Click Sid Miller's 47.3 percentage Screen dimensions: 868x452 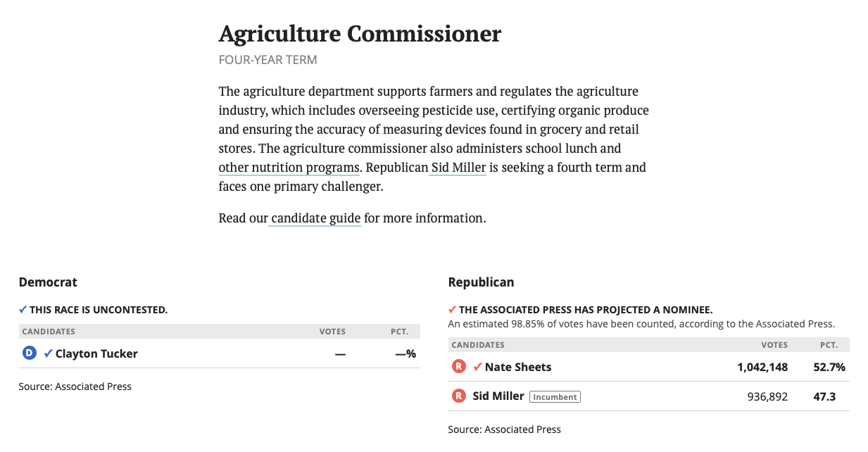point(824,396)
